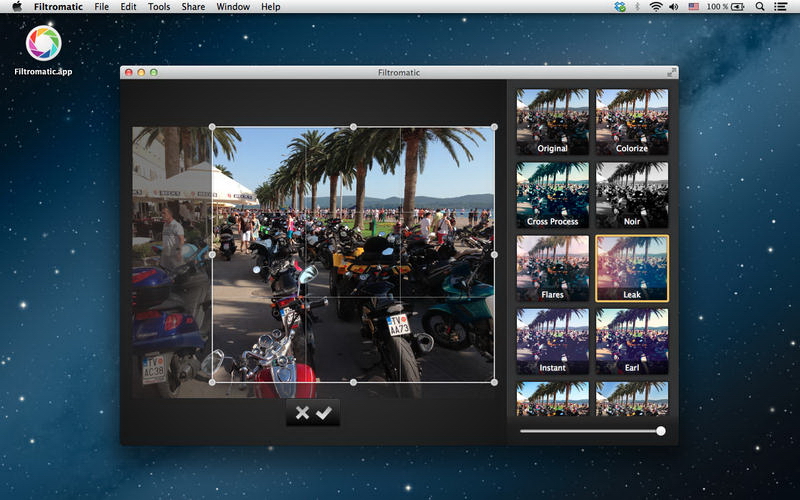Select the Original filter thumbnail
The image size is (800, 500).
click(552, 122)
